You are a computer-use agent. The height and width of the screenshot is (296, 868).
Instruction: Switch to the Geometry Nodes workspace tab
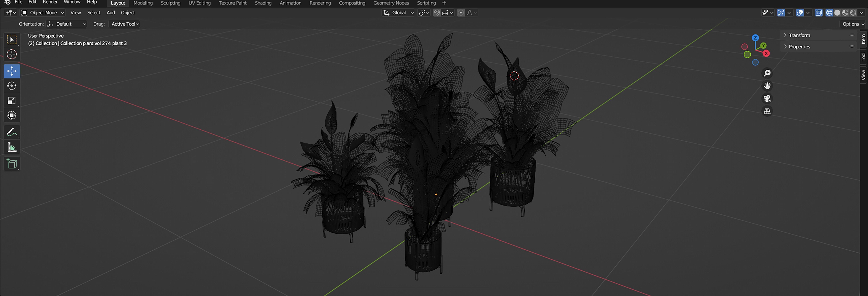(391, 3)
